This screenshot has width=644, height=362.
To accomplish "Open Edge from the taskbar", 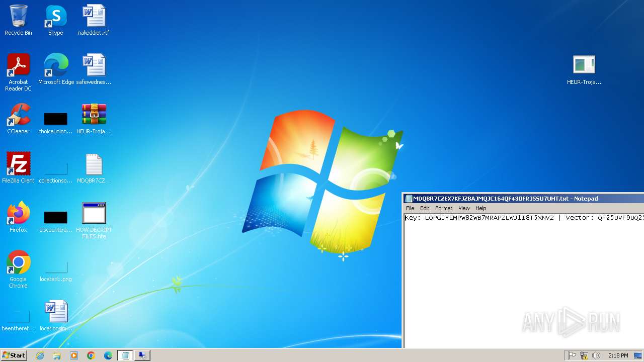I will point(108,355).
